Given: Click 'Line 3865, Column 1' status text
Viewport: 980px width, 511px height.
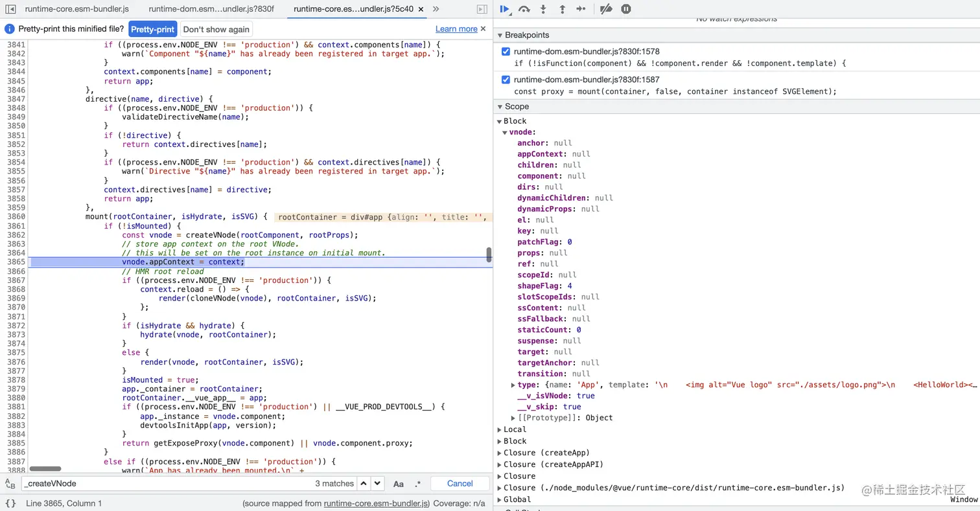Looking at the screenshot, I should click(64, 503).
